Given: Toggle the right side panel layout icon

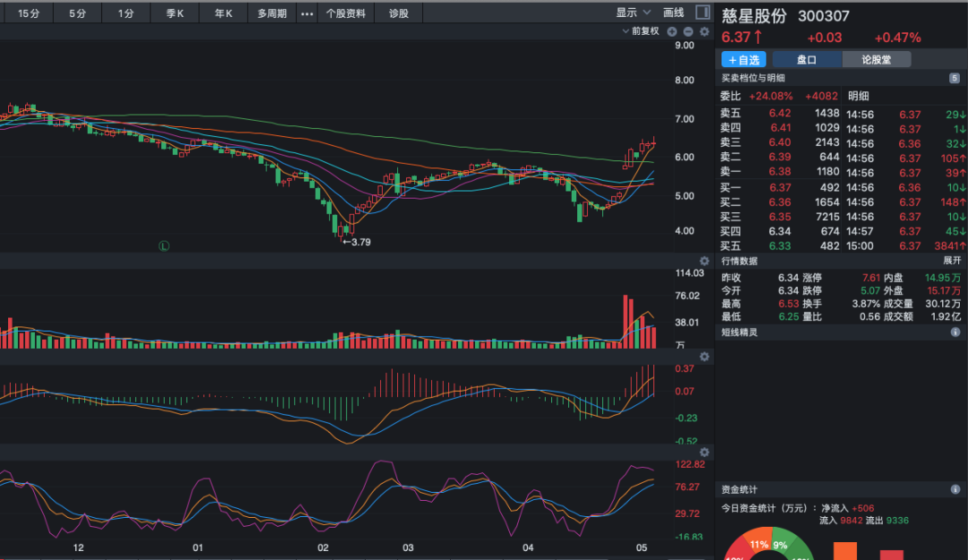Looking at the screenshot, I should 702,13.
